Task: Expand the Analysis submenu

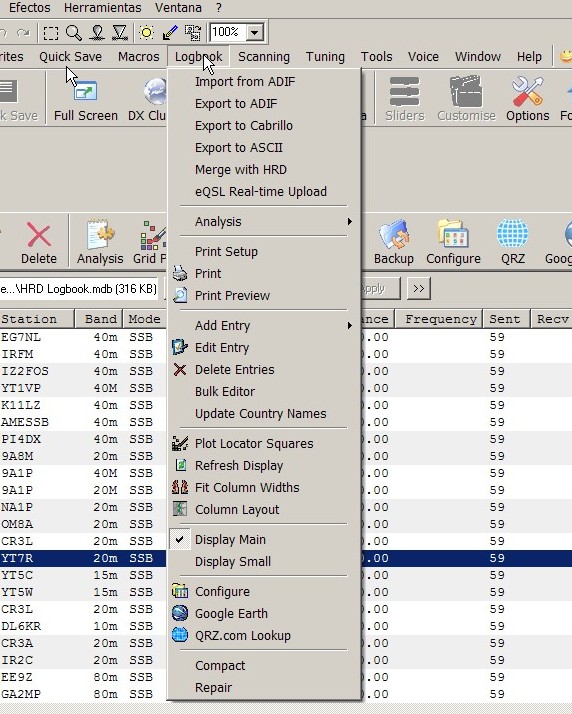Action: pos(264,222)
